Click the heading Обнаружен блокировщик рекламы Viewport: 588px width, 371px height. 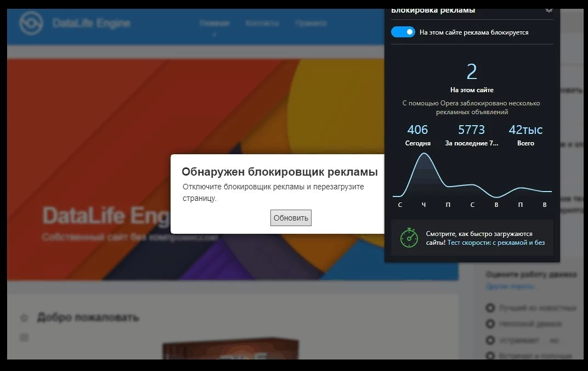279,172
